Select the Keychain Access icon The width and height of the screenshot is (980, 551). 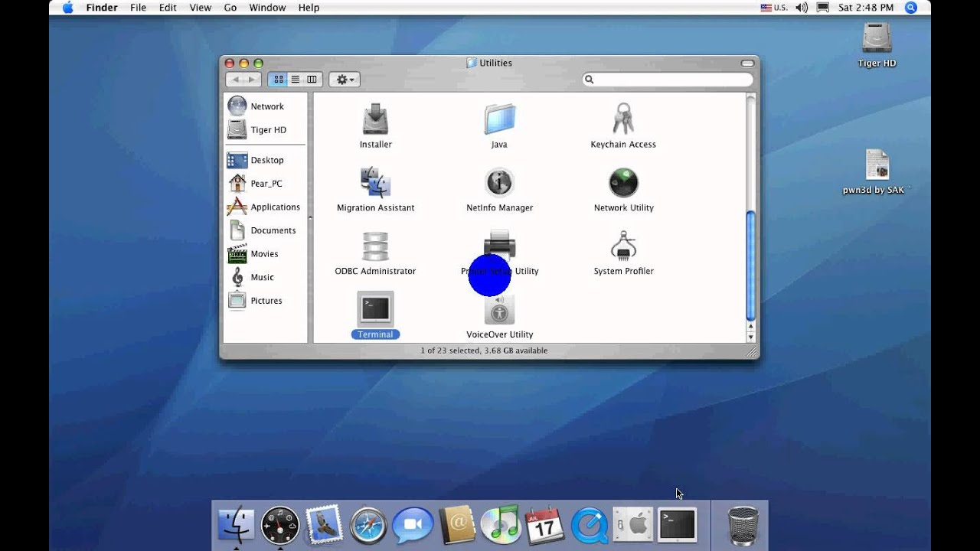(623, 119)
